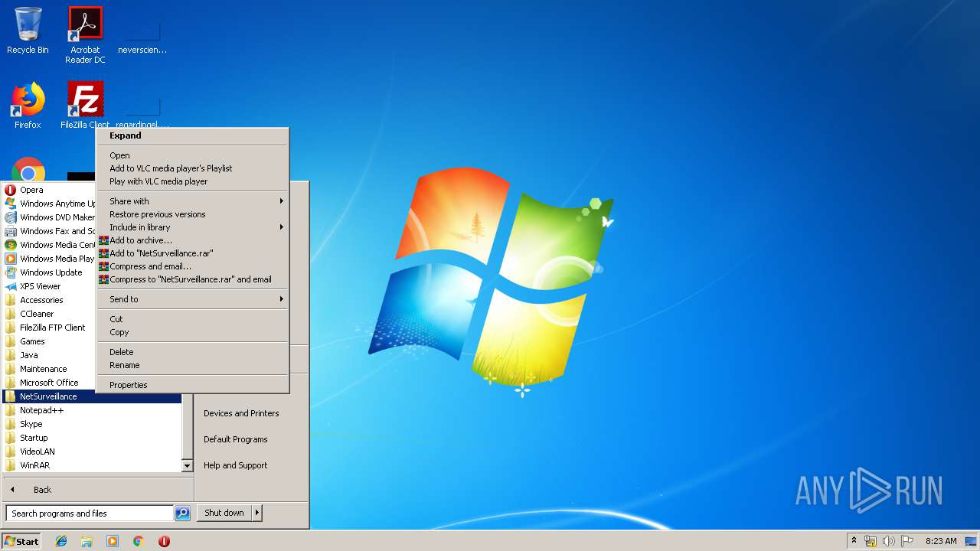Expand the Maintenance folder
The height and width of the screenshot is (551, 980).
pyautogui.click(x=50, y=369)
